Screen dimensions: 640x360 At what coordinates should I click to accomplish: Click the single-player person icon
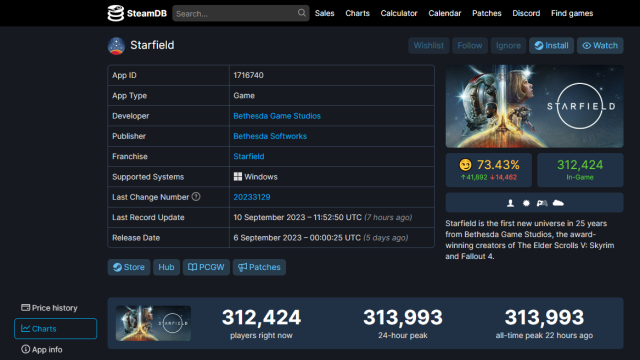tap(510, 203)
